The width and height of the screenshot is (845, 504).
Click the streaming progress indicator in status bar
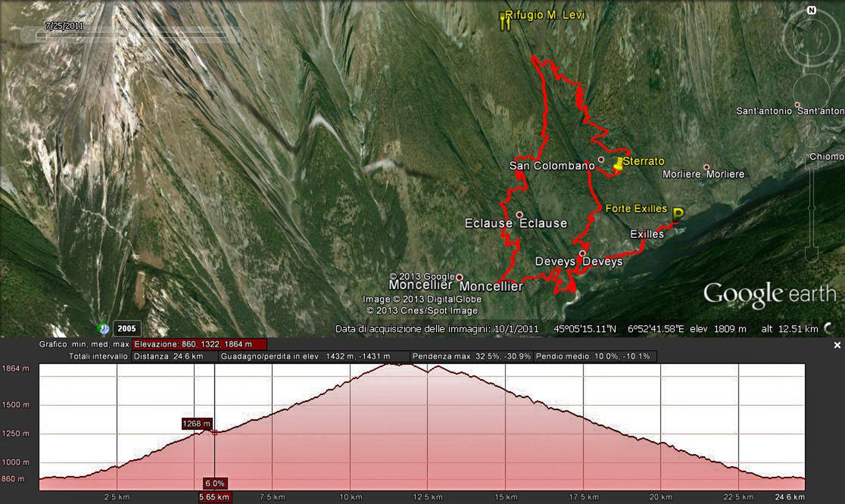[829, 328]
